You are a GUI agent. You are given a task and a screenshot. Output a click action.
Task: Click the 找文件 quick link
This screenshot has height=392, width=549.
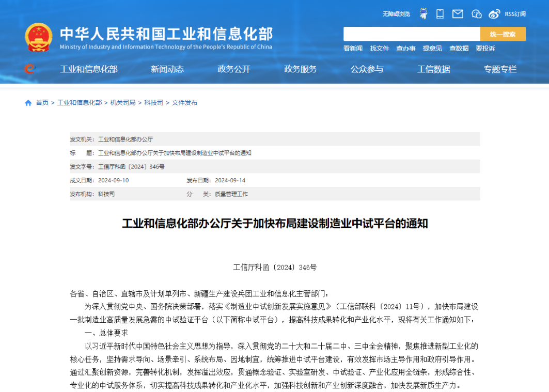point(379,48)
